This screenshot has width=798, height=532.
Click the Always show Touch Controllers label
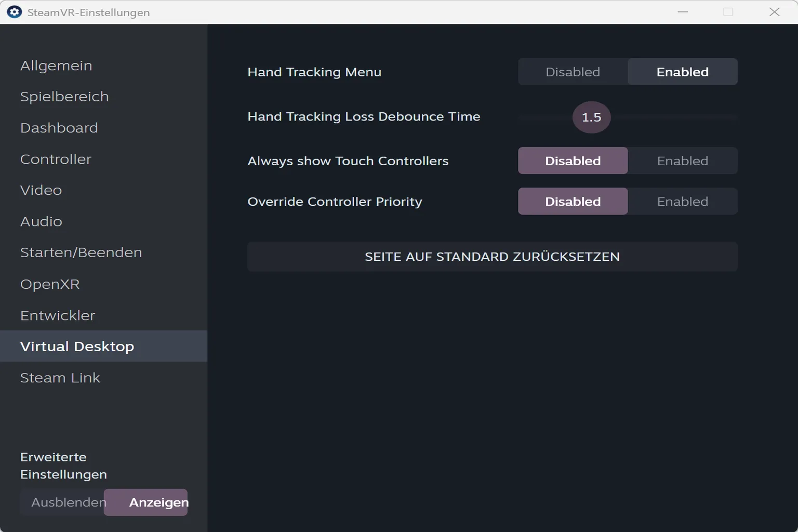click(x=348, y=161)
